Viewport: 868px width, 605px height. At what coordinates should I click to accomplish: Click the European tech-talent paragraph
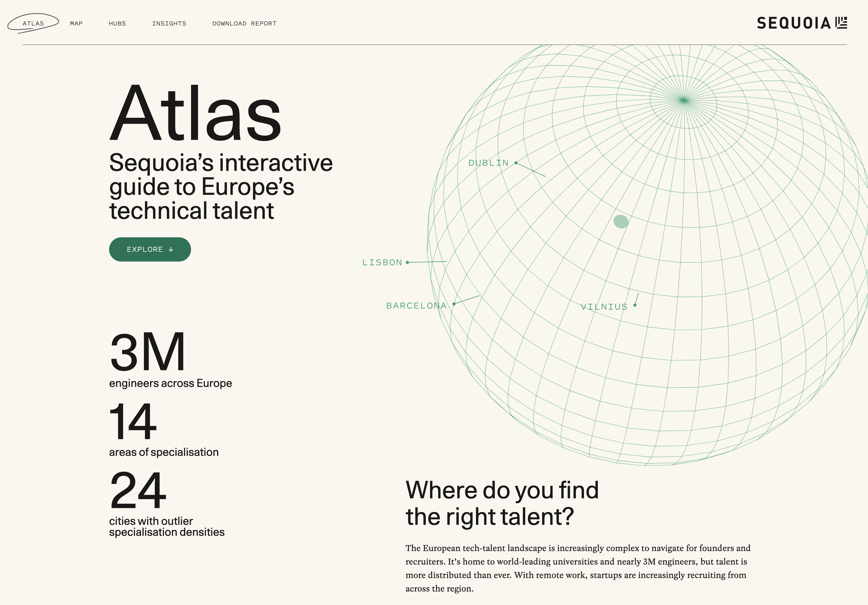(x=578, y=568)
